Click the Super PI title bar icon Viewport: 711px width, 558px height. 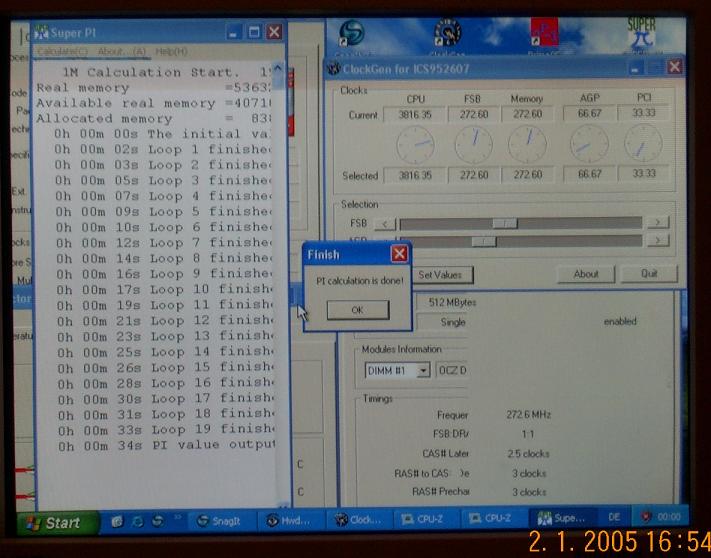coord(41,33)
